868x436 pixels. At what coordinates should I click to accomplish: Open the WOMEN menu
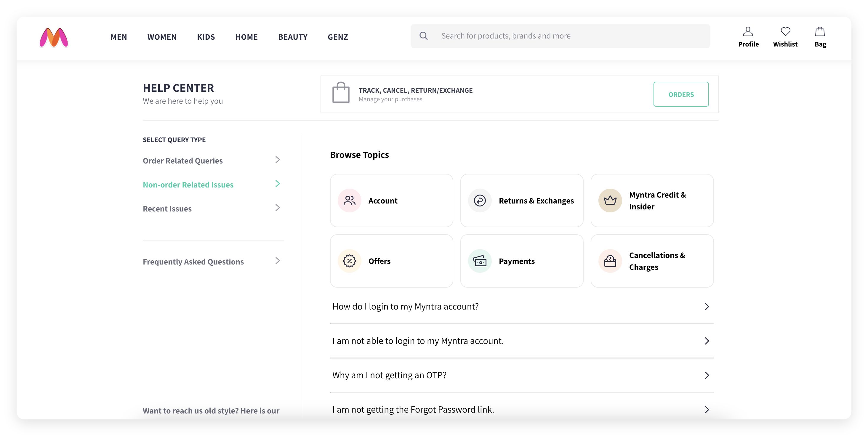coord(162,37)
